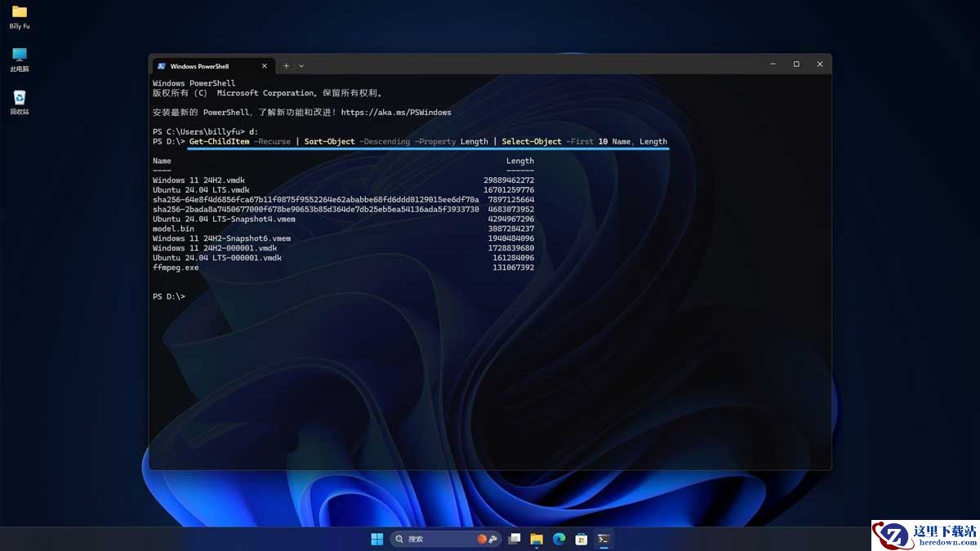Screen dimensions: 980x551
Task: Click the Windows 11 24H2.vmdk row
Action: click(x=343, y=180)
